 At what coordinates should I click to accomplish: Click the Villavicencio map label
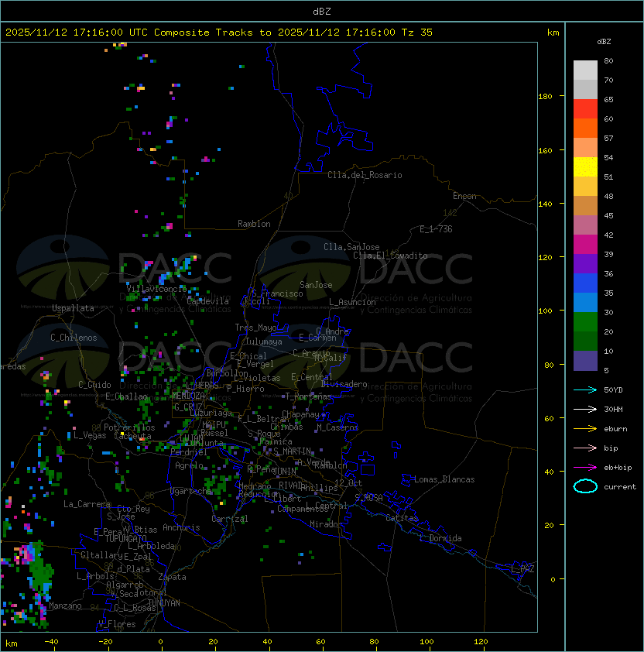[156, 289]
